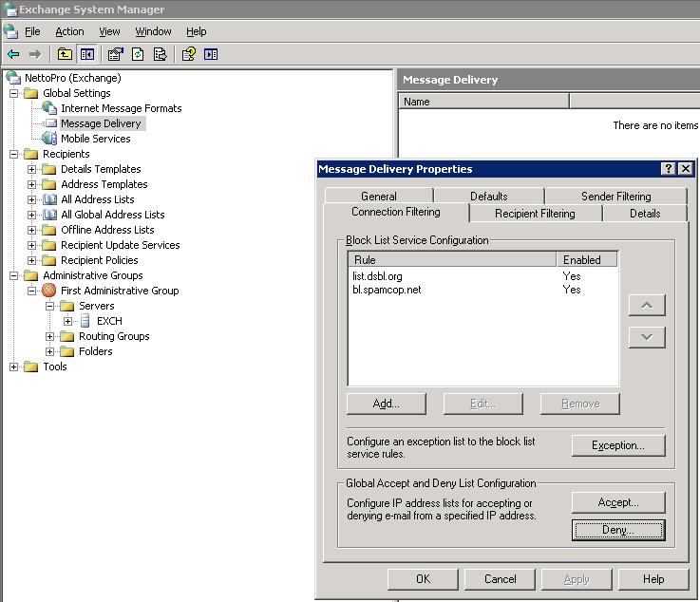Click the Refresh toolbar icon
The width and height of the screenshot is (700, 602).
click(x=138, y=54)
